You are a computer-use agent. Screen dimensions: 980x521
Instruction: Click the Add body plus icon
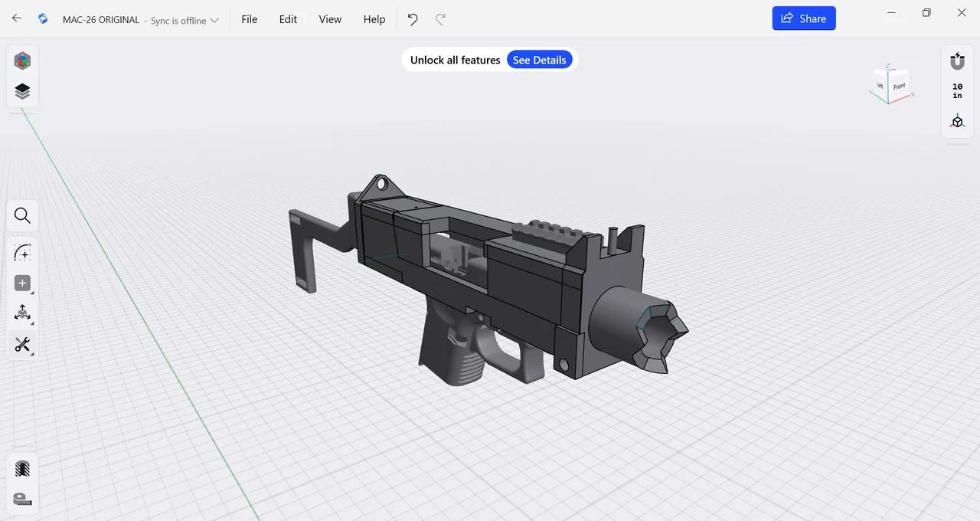(x=22, y=283)
